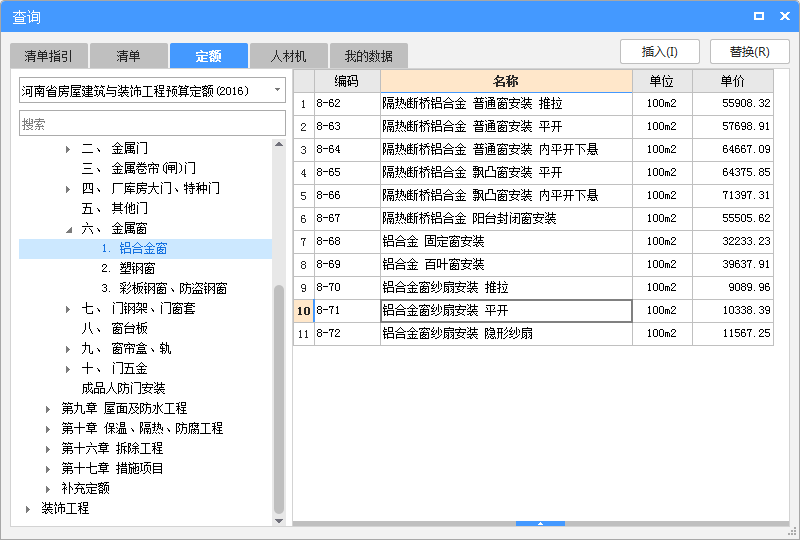The image size is (800, 540).
Task: Click price cell 55908.32
Action: click(x=733, y=104)
